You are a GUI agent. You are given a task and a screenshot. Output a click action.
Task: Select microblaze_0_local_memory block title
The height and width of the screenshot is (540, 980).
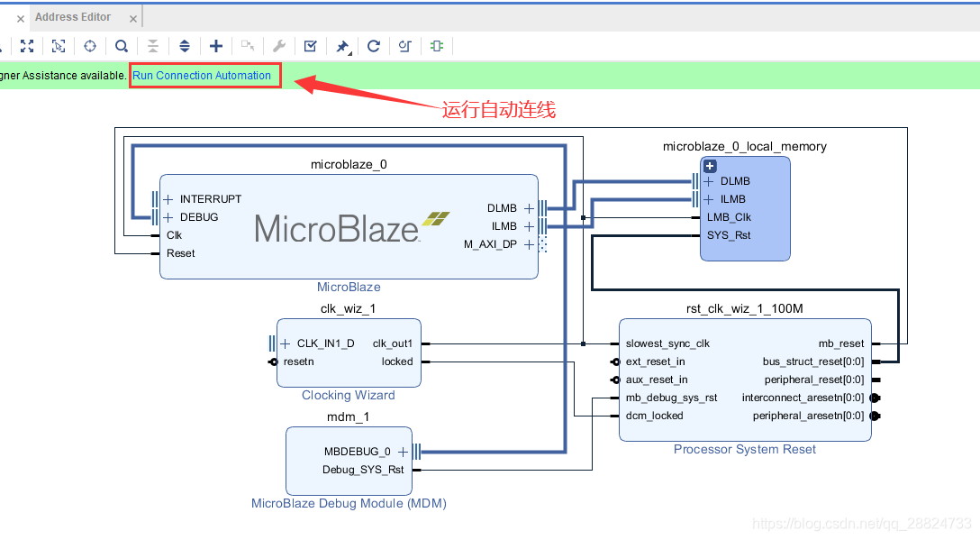click(x=744, y=146)
